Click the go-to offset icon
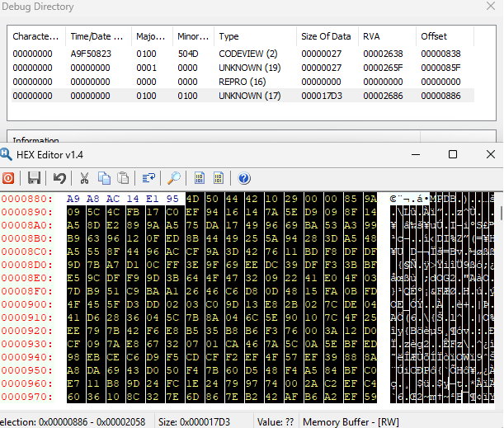 [x=148, y=178]
